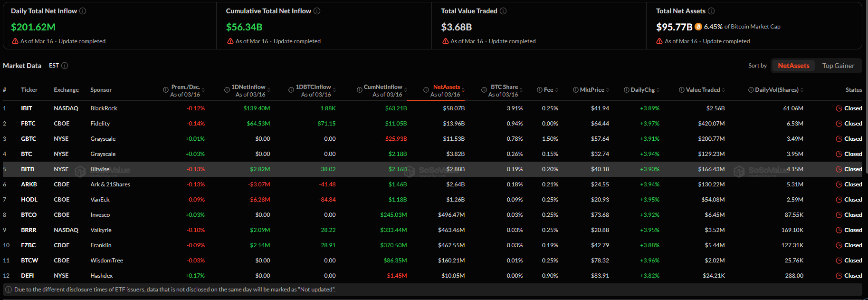Image resolution: width=868 pixels, height=300 pixels.
Task: Sort table by CumNetInflow column
Action: (x=406, y=90)
